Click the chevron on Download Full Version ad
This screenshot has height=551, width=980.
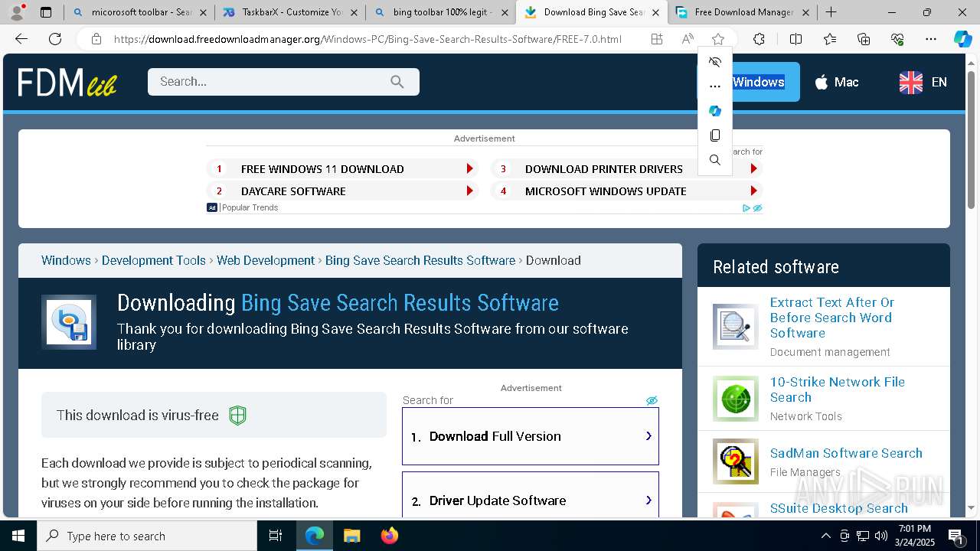tap(648, 436)
